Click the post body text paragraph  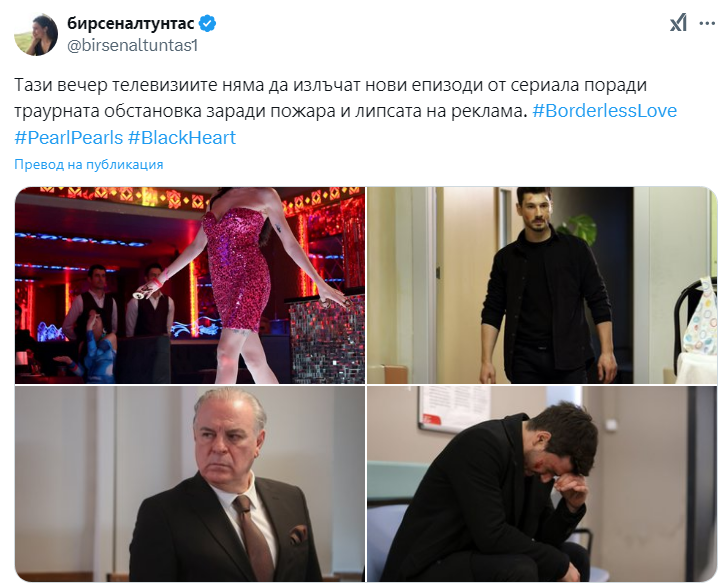click(346, 111)
